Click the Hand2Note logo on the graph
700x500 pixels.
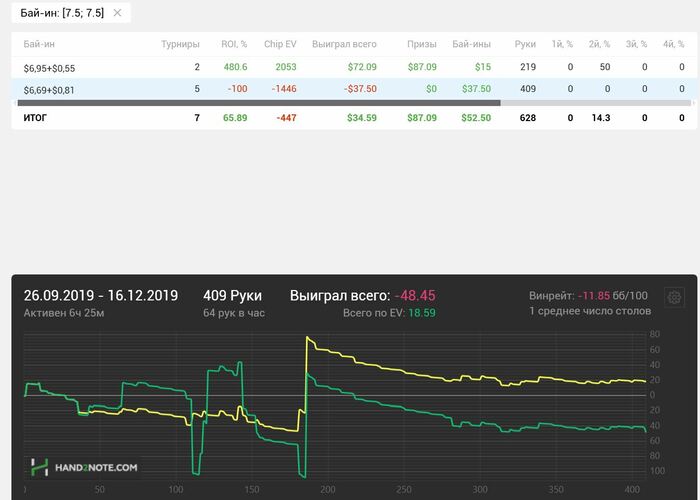(x=84, y=467)
